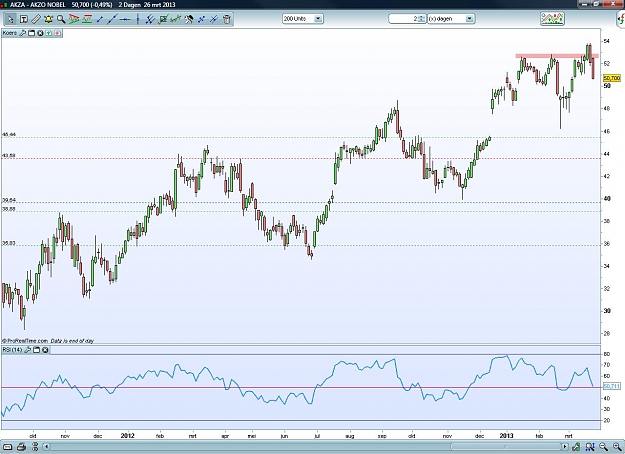Select the horizontal line tool
Viewport: 625px width, 454px height.
click(x=125, y=19)
